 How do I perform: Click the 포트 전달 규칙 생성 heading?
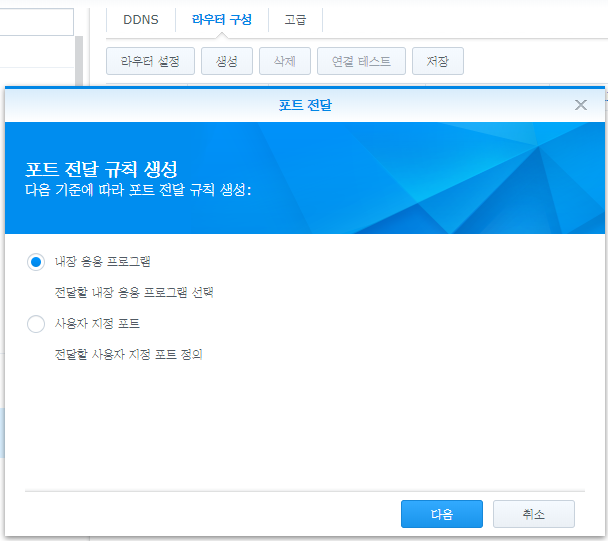[101, 169]
